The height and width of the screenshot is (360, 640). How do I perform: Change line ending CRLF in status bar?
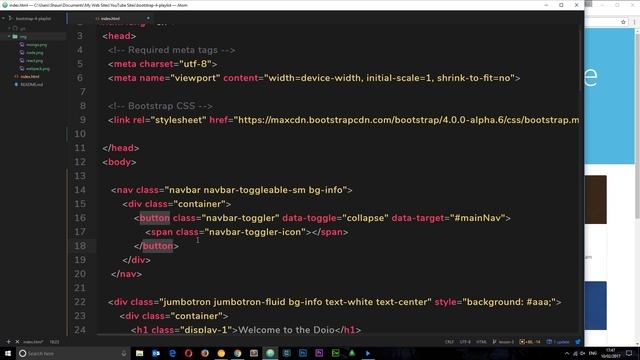click(x=449, y=342)
